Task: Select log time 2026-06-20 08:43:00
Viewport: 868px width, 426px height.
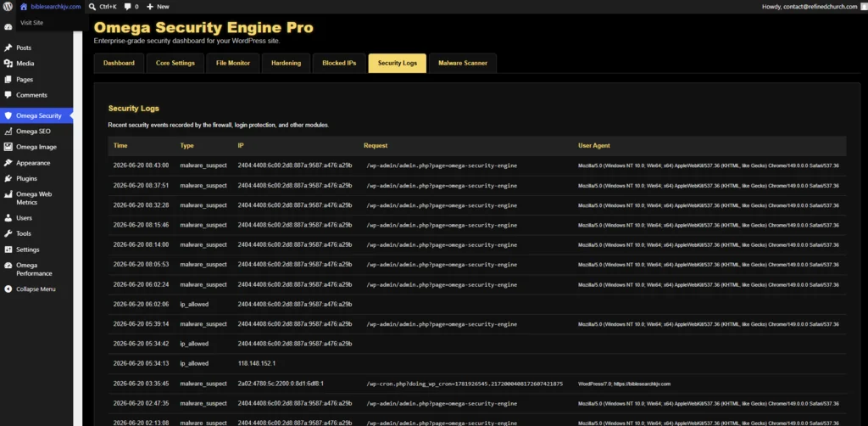Action: pos(142,165)
